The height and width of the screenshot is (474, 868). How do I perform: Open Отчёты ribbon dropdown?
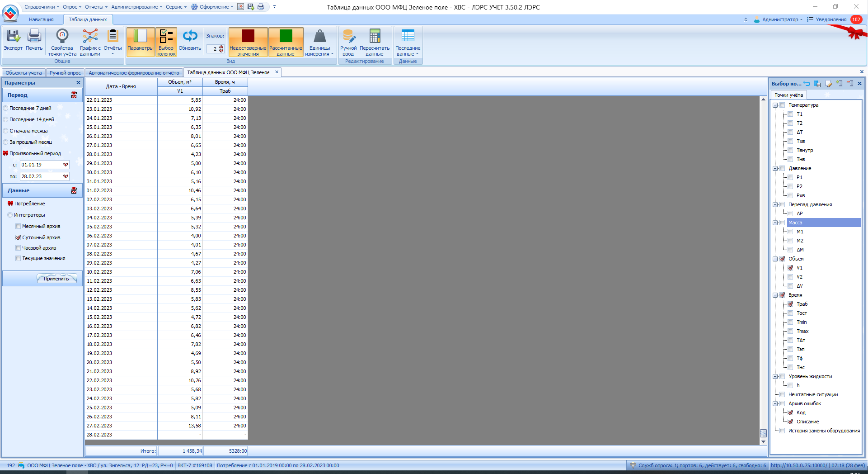[x=113, y=42]
